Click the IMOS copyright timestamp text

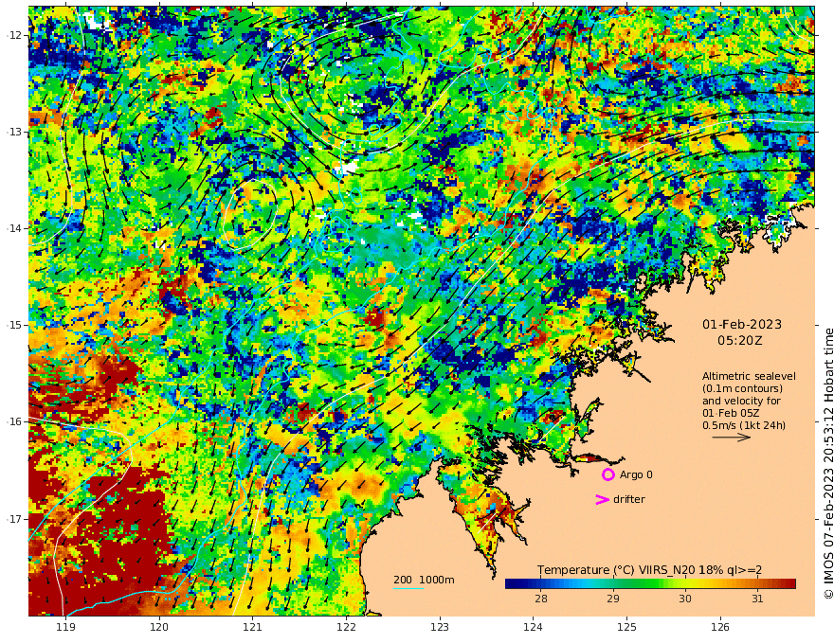(x=828, y=463)
